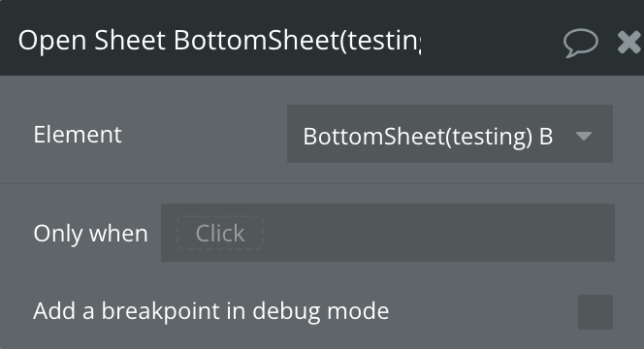644x349 pixels.
Task: Focus the empty Only when expression field
Action: 388,233
